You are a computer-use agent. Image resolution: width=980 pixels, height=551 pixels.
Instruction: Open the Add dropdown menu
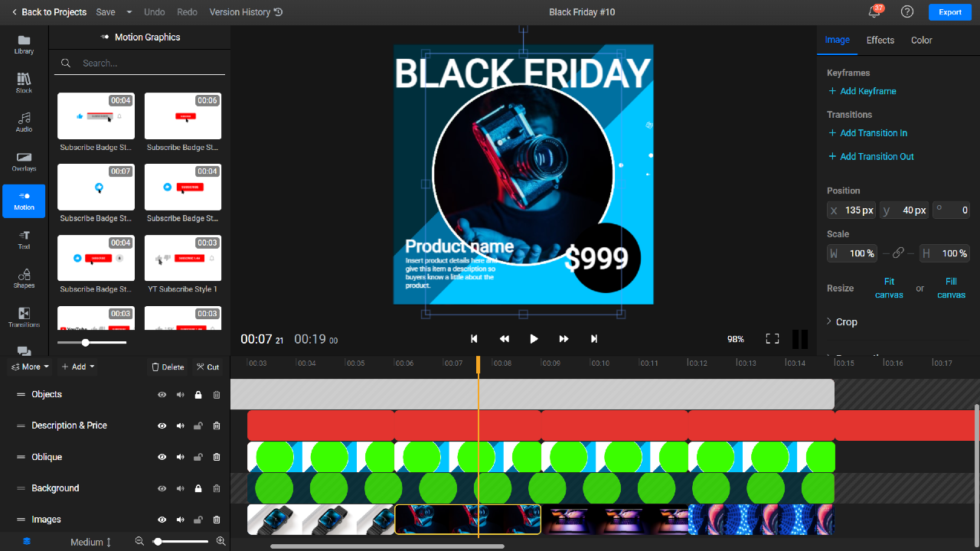tap(78, 367)
